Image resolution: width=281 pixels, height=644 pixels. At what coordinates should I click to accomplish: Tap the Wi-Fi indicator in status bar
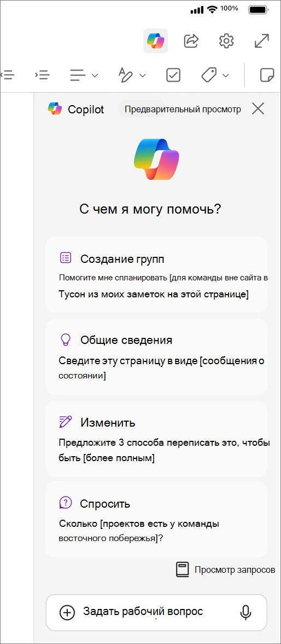[x=212, y=9]
